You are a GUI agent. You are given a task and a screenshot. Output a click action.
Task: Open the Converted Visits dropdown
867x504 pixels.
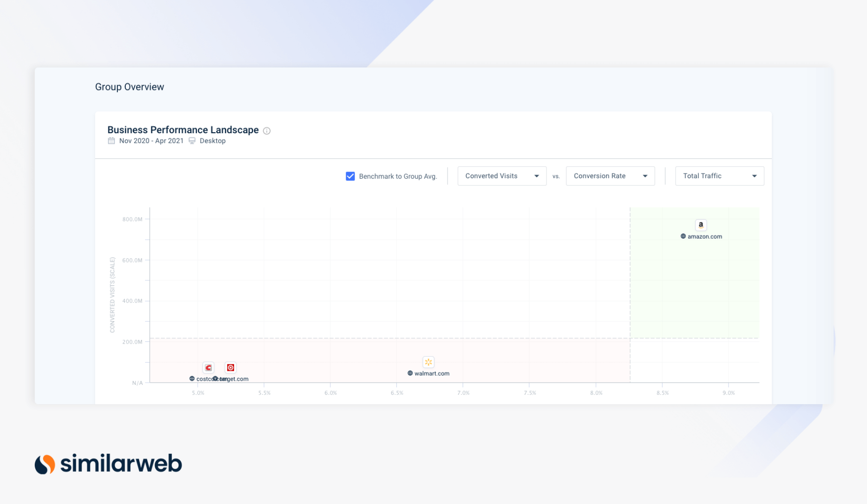coord(502,176)
